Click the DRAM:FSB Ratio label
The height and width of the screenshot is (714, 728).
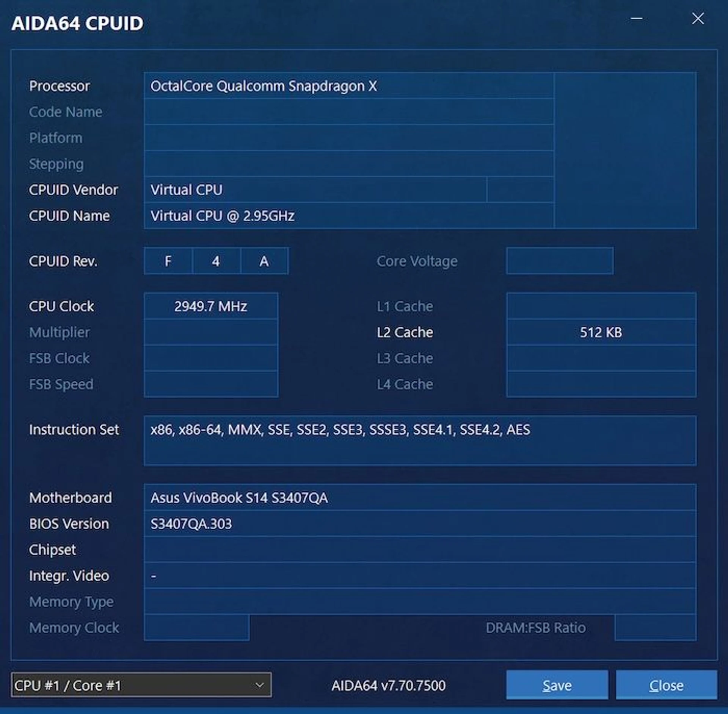(536, 628)
